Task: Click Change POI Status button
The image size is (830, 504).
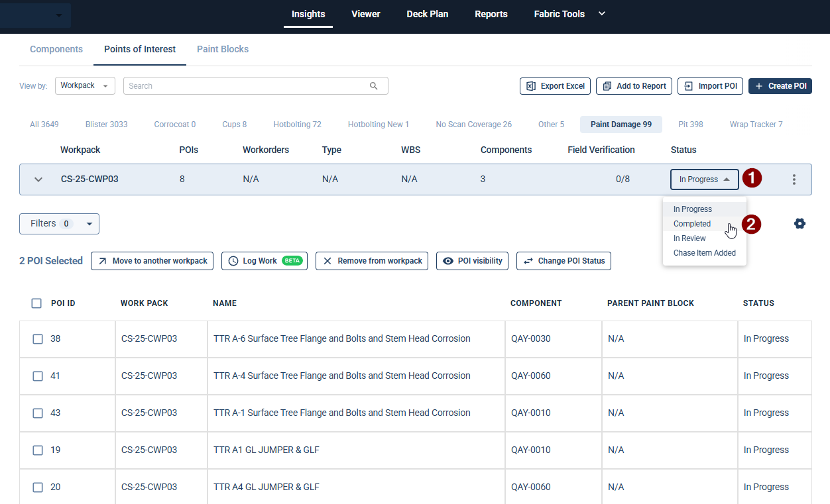Action: (563, 261)
